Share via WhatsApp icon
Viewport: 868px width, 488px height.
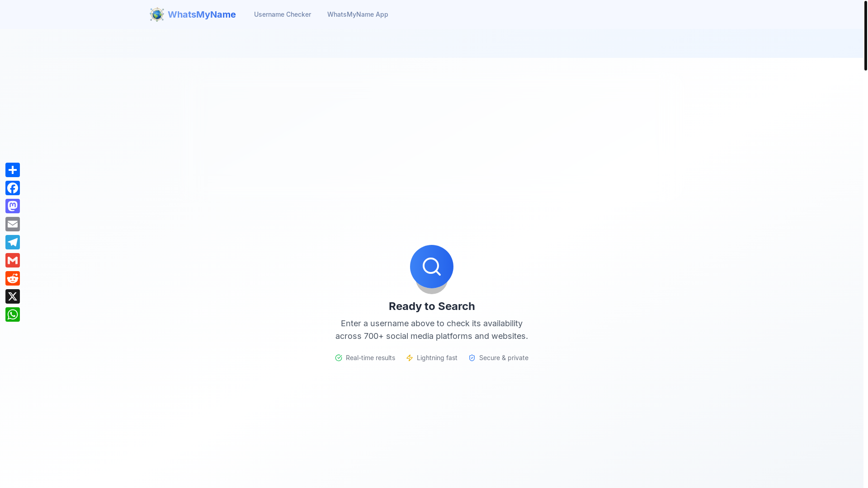13,314
